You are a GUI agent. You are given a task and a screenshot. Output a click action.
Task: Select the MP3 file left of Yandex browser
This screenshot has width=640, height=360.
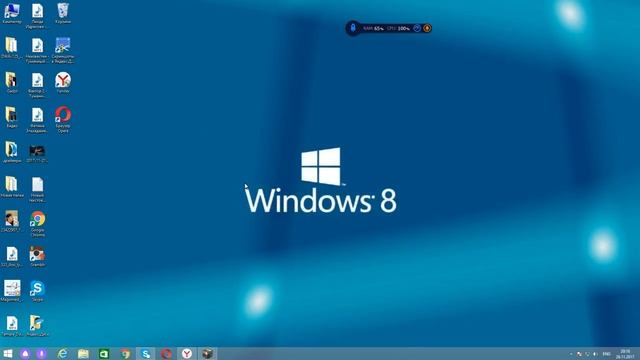[37, 85]
